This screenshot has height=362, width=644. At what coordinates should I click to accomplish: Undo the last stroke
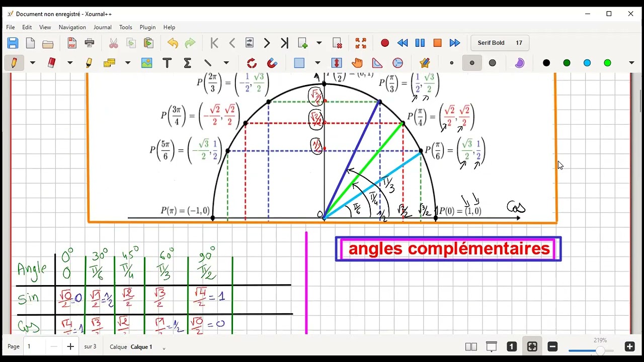tap(173, 43)
